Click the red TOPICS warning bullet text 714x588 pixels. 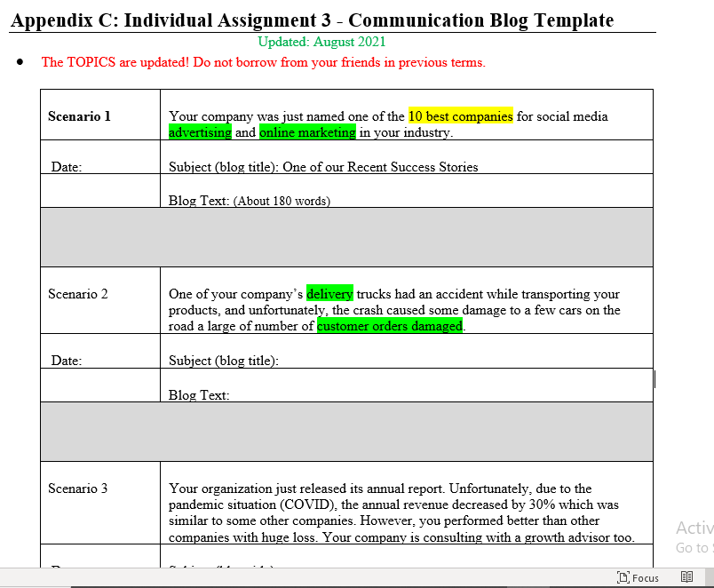pos(264,62)
